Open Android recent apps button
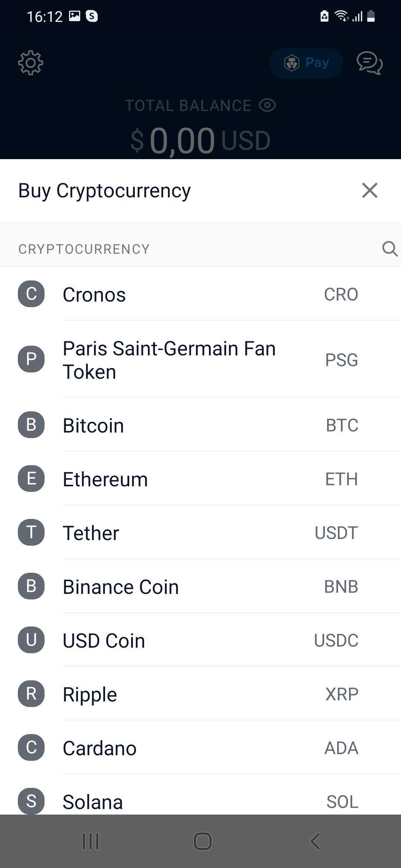 [91, 841]
